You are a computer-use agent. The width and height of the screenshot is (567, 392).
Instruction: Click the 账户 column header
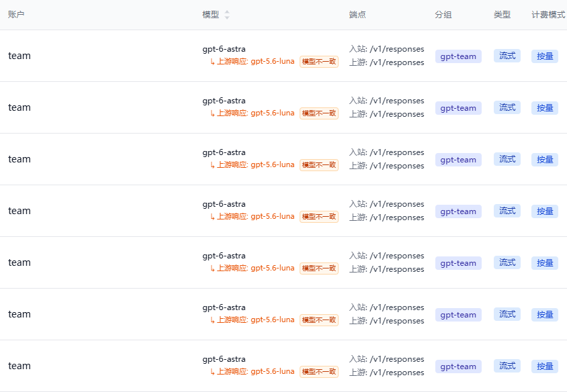[x=16, y=15]
